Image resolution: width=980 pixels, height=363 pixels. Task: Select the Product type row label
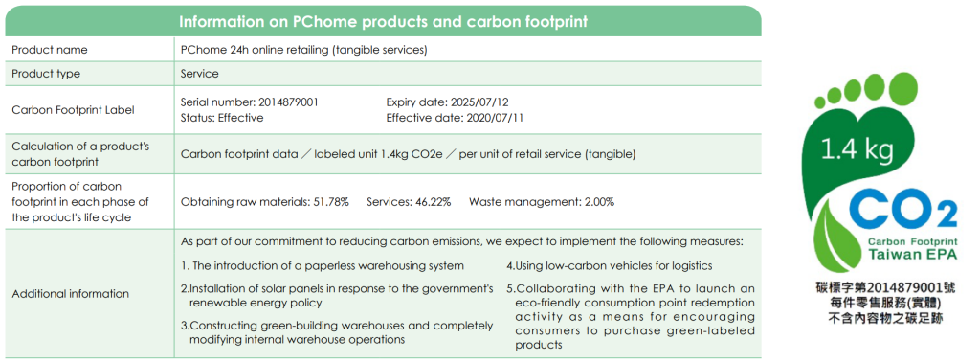coord(46,74)
